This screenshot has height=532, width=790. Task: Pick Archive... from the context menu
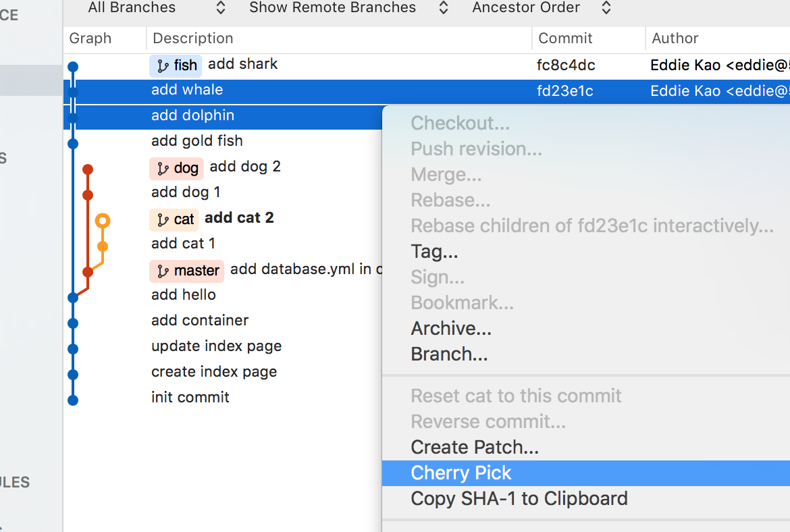451,329
